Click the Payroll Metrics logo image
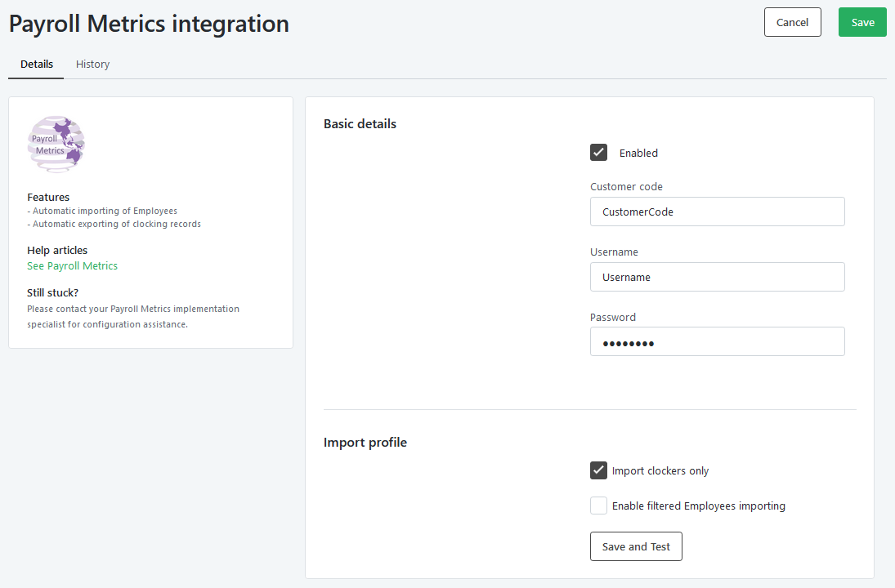 coord(56,144)
